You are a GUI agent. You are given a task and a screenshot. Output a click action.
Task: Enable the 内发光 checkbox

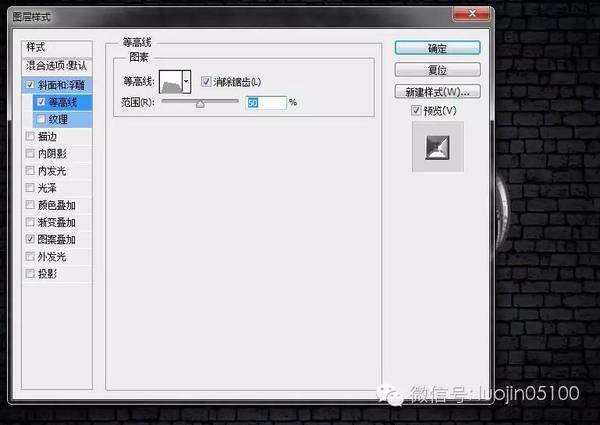(30, 171)
